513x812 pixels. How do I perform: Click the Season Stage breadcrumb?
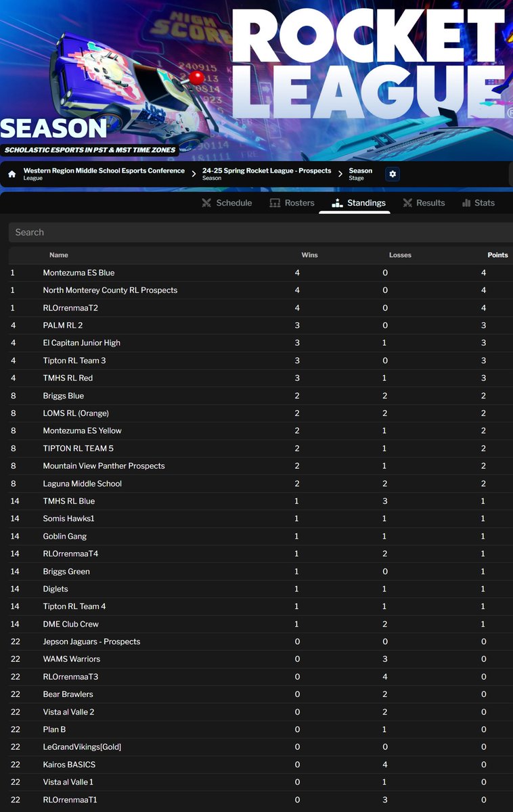[361, 174]
